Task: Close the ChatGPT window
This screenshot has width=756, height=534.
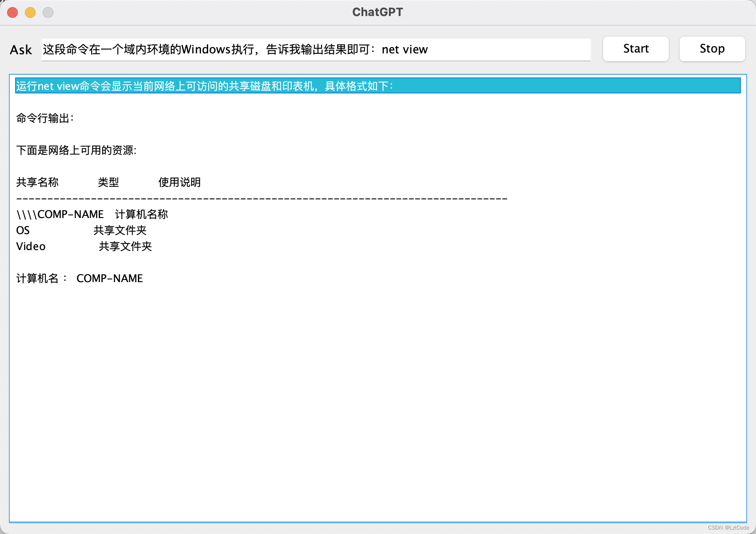Action: (x=12, y=12)
